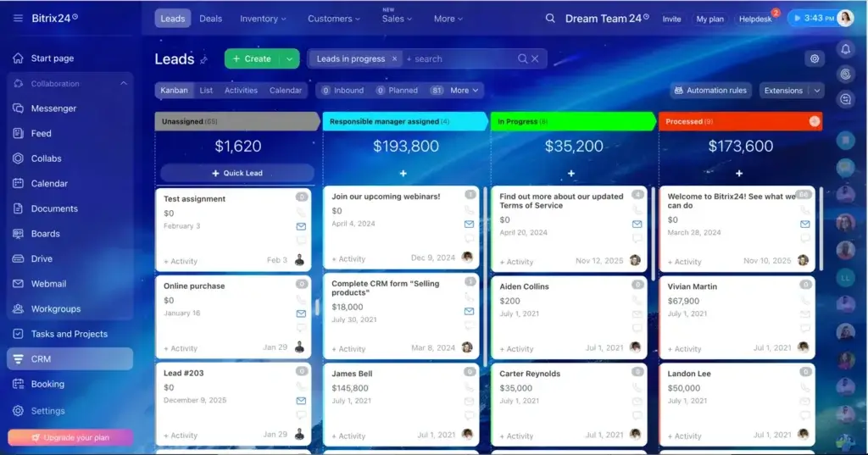868x455 pixels.
Task: Open the Extensions dropdown arrow
Action: (x=816, y=91)
